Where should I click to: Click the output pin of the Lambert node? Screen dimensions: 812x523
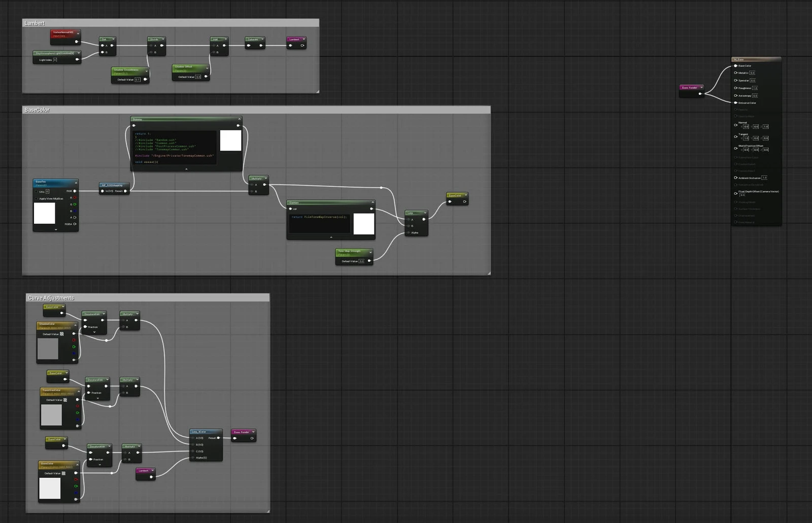point(302,46)
